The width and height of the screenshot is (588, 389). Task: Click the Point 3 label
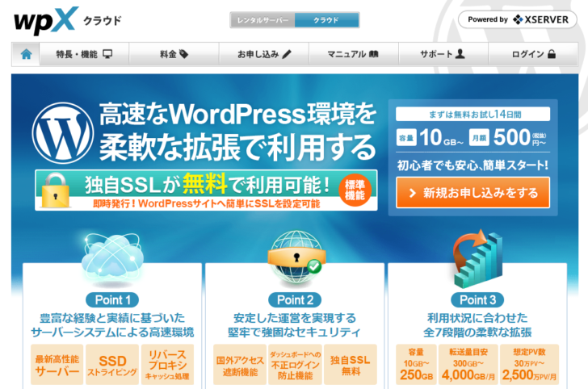[477, 299]
